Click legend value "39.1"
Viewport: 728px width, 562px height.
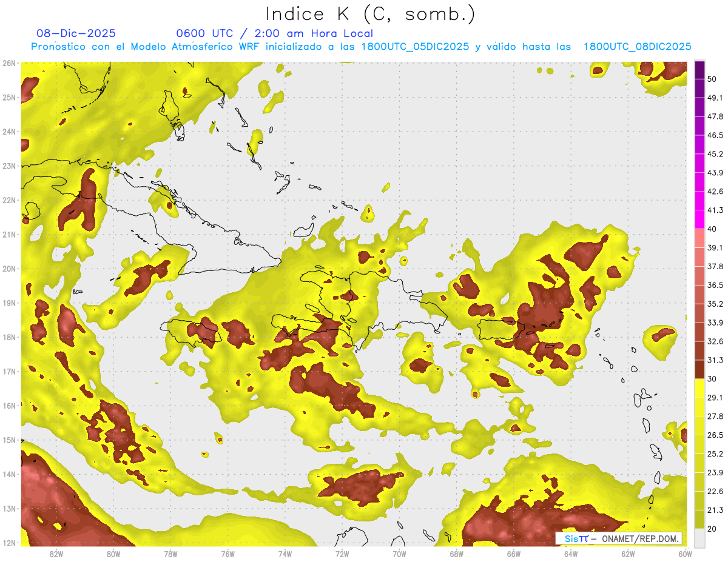pyautogui.click(x=715, y=248)
